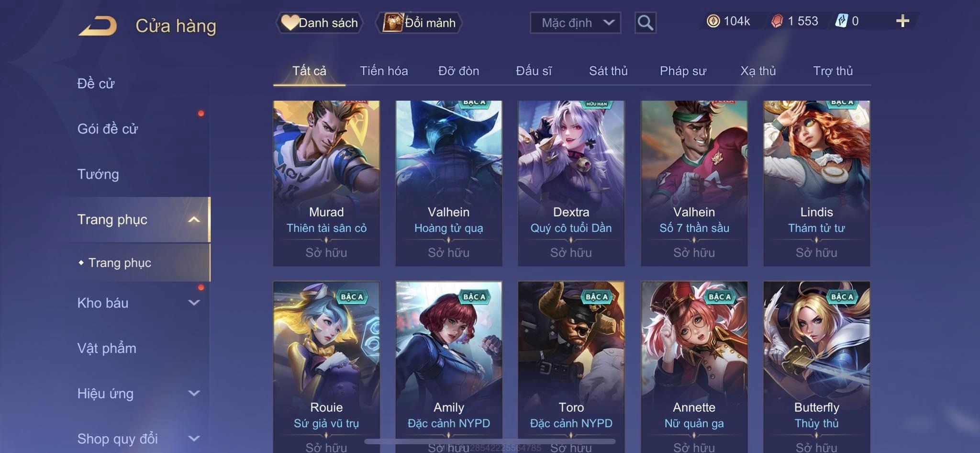This screenshot has width=980, height=453.
Task: Switch to the Sát thủ tab
Action: coord(608,71)
